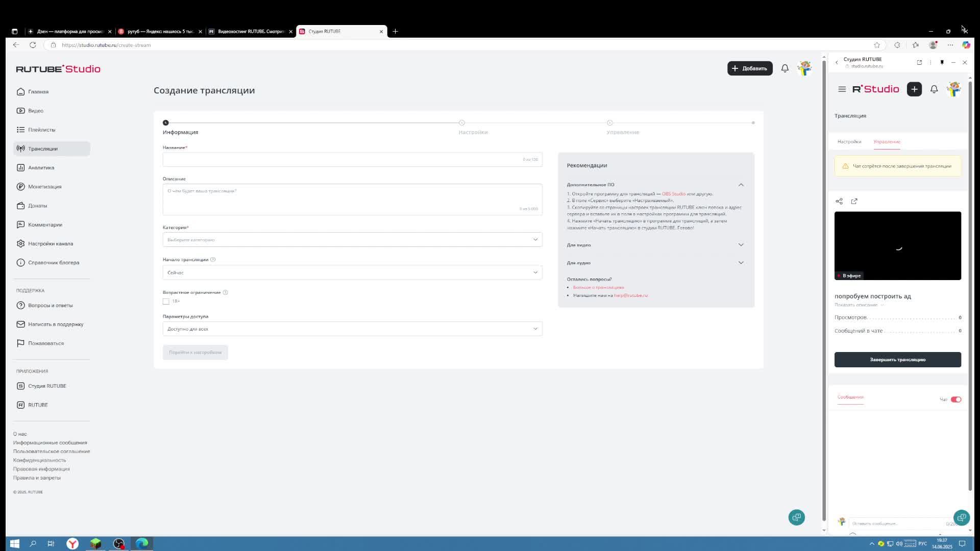Select Сообщения tab in chat
Screen dimensions: 980x551
point(850,397)
